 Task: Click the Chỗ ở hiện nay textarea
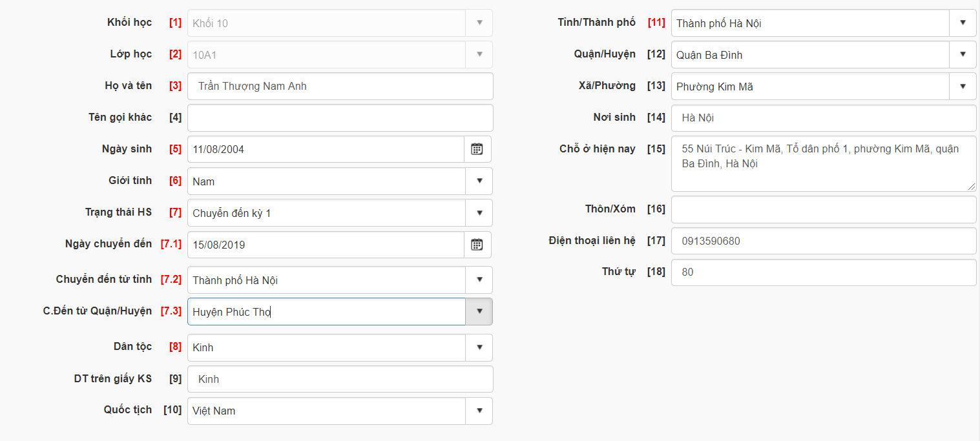click(x=824, y=163)
